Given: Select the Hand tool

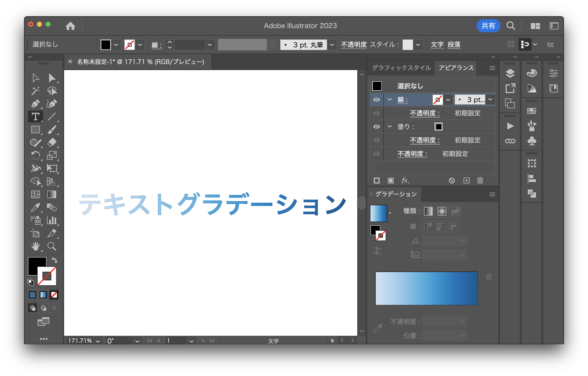Looking at the screenshot, I should [x=36, y=246].
